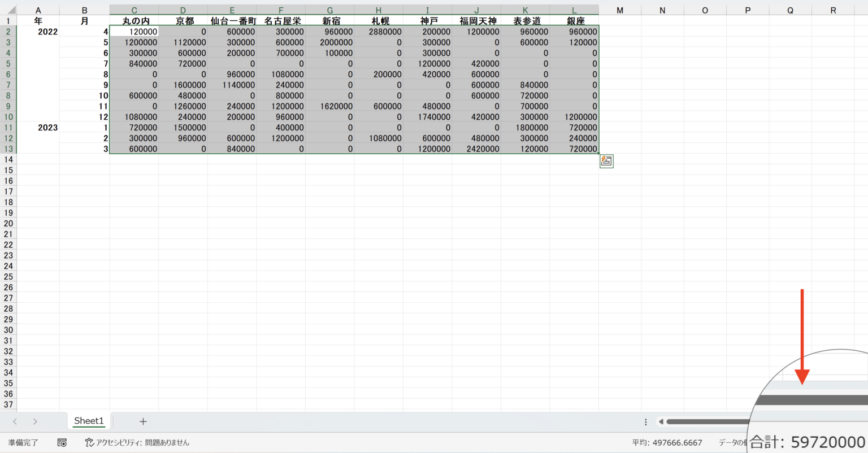Viewport: 868px width, 453px height.
Task: Select row 14 header
Action: [8, 159]
